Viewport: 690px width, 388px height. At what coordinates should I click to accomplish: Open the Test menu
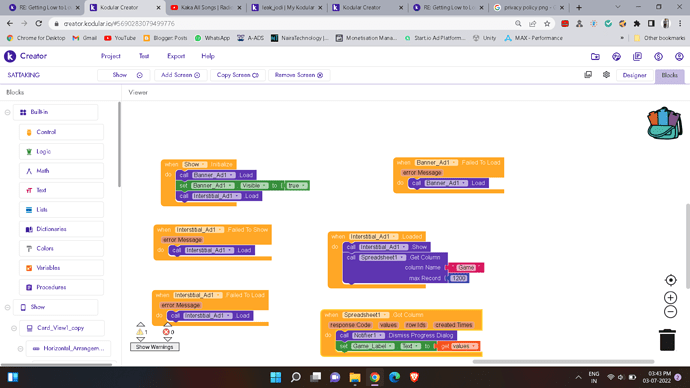[x=144, y=56]
